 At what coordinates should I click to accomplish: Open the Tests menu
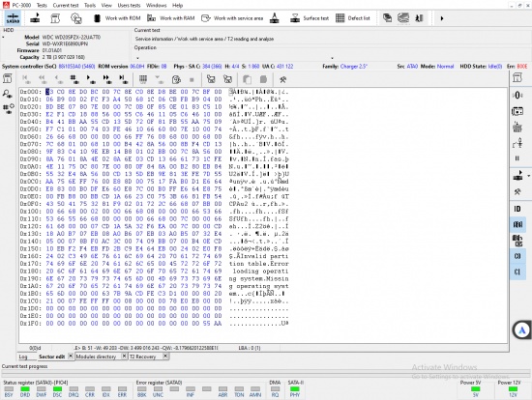tap(42, 5)
